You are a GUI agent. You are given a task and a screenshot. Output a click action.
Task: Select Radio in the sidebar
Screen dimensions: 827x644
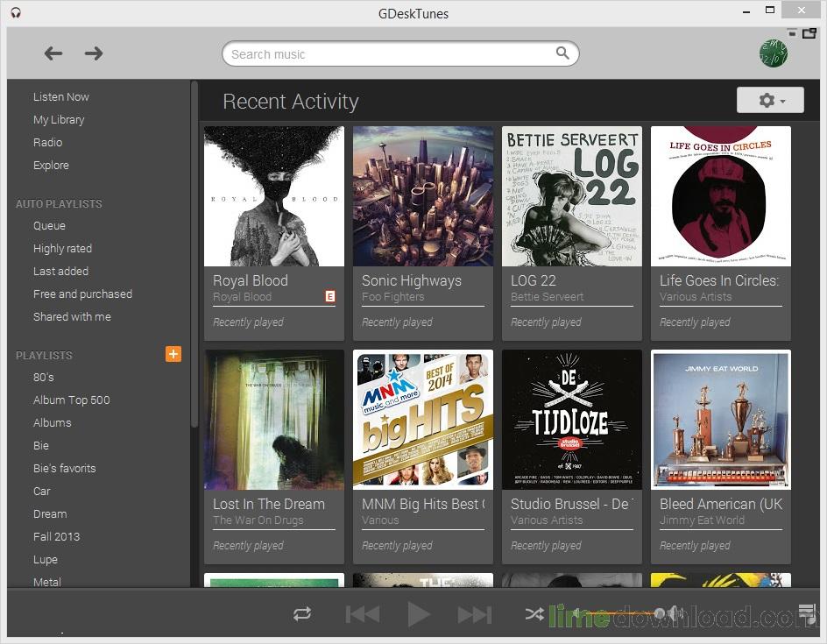(47, 142)
